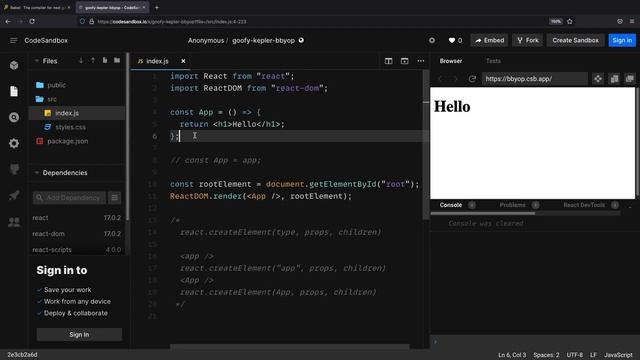Click the upload arrow in Files header

coord(93,60)
